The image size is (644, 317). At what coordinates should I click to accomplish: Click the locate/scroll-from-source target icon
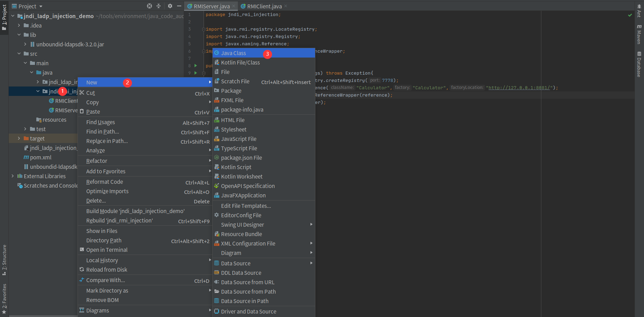click(x=149, y=6)
